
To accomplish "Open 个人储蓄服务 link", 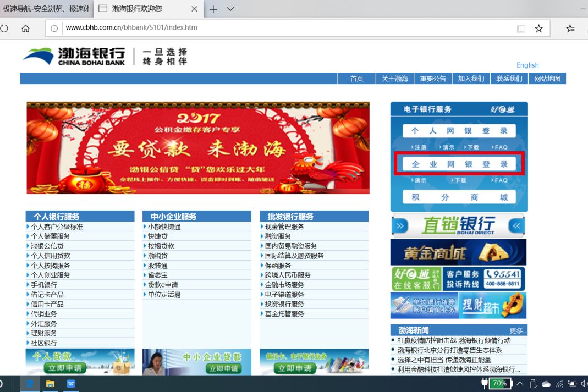I will (50, 236).
